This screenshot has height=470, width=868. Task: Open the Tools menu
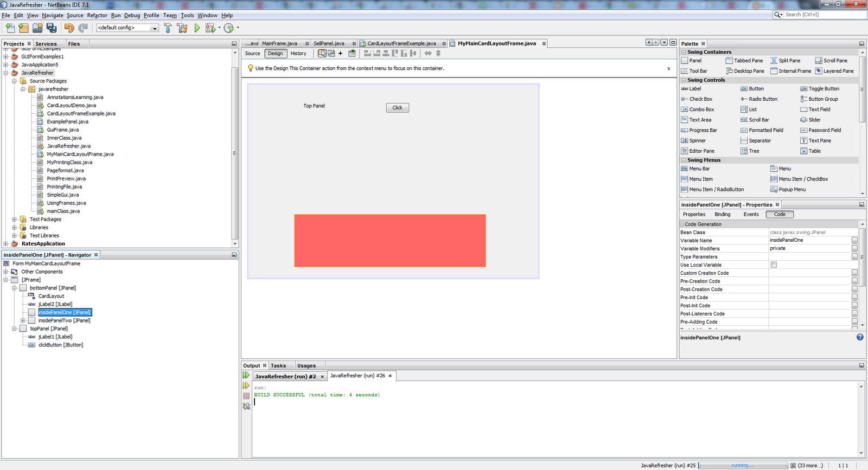pos(187,15)
